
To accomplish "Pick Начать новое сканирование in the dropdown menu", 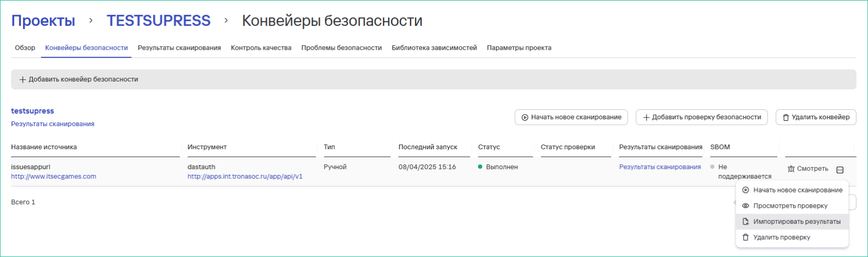I will pos(797,190).
